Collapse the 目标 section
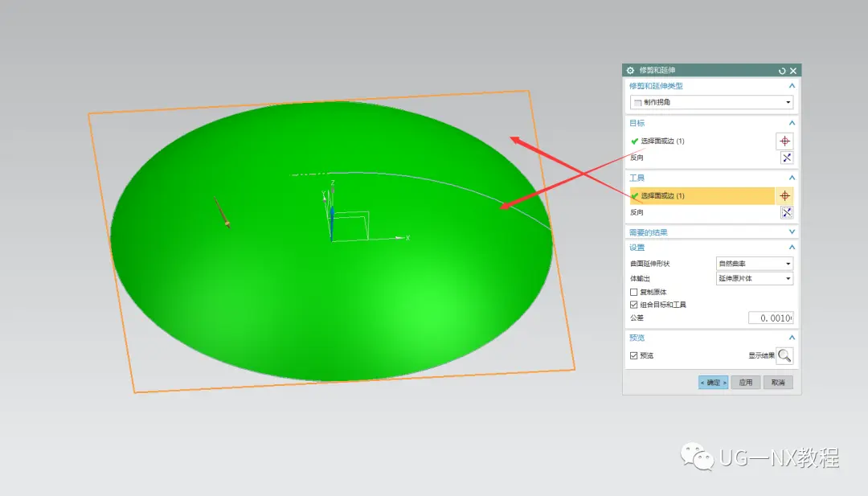The width and height of the screenshot is (868, 496). (792, 123)
